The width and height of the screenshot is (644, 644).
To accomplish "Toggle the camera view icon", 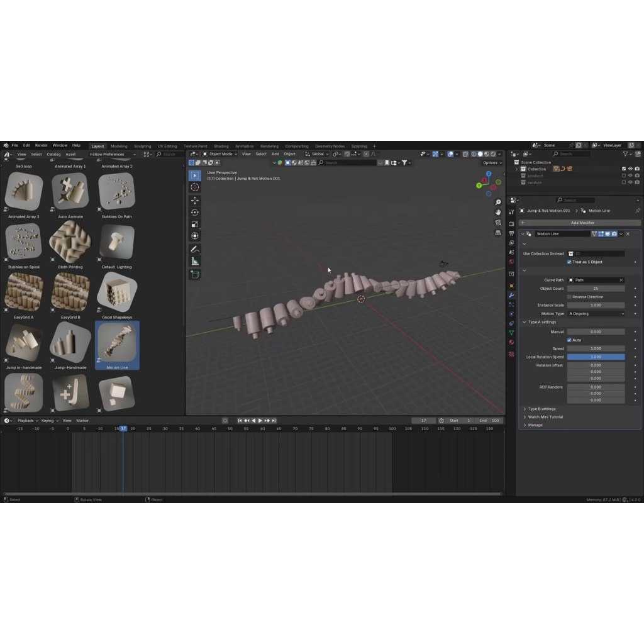I will coord(498,223).
